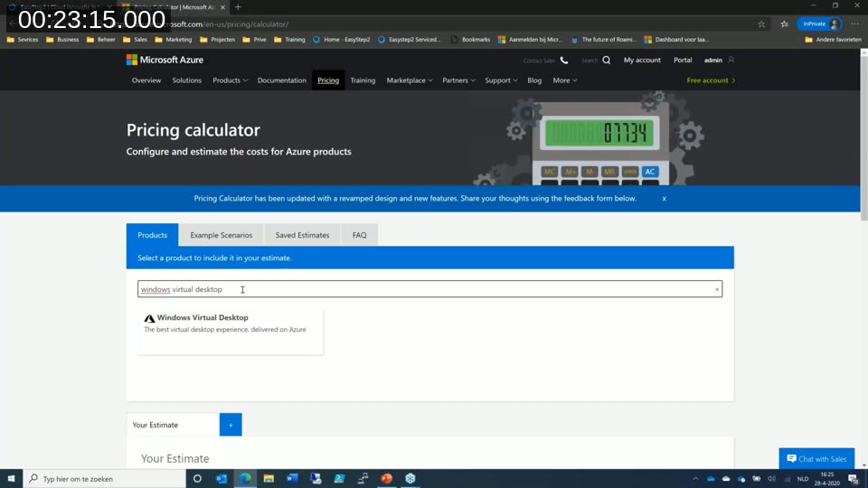Switch to Example Scenarios tab
This screenshot has height=488, width=868.
coord(221,235)
